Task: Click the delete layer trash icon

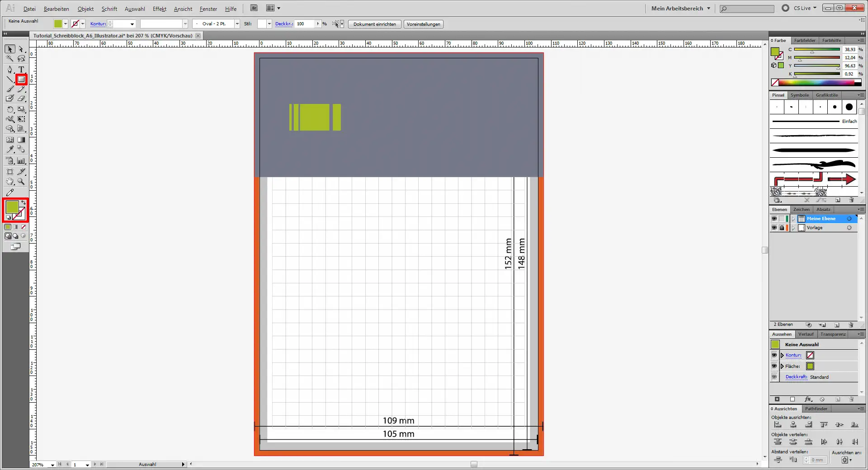Action: (851, 325)
